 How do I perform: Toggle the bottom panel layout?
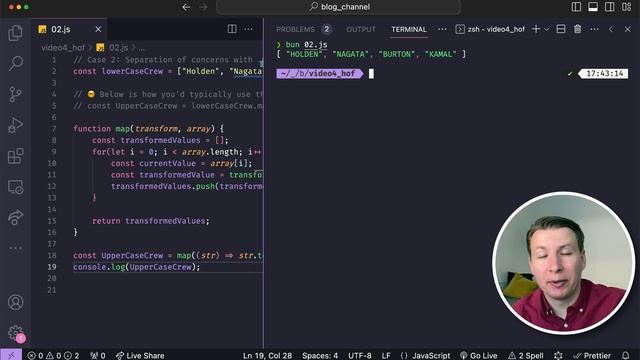[x=593, y=7]
